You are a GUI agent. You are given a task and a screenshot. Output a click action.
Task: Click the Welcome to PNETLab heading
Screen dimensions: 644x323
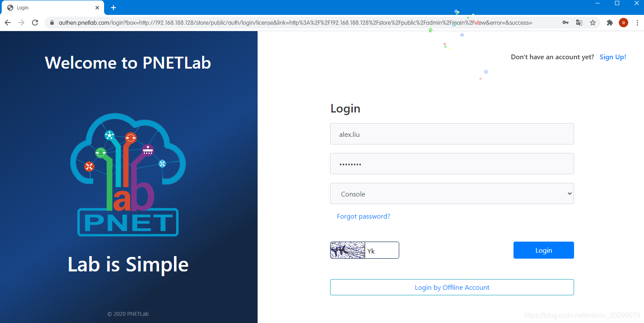pyautogui.click(x=128, y=63)
